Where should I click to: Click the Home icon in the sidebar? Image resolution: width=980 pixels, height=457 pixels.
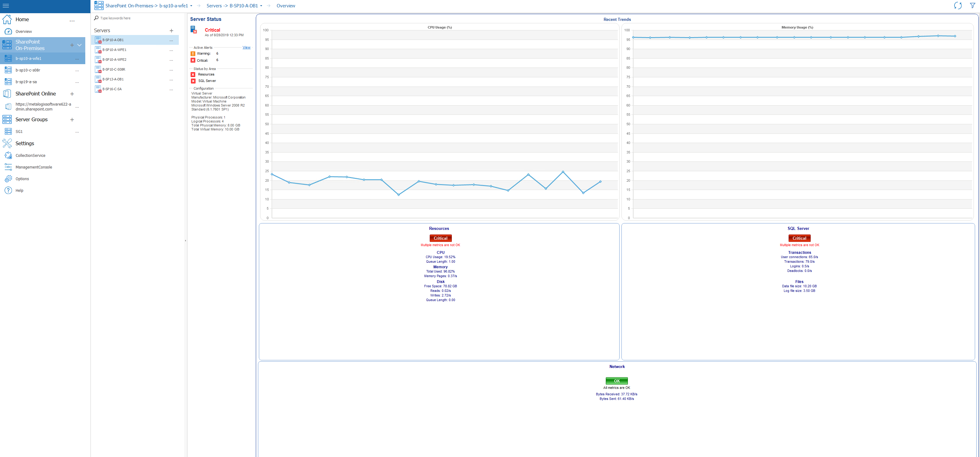tap(7, 19)
